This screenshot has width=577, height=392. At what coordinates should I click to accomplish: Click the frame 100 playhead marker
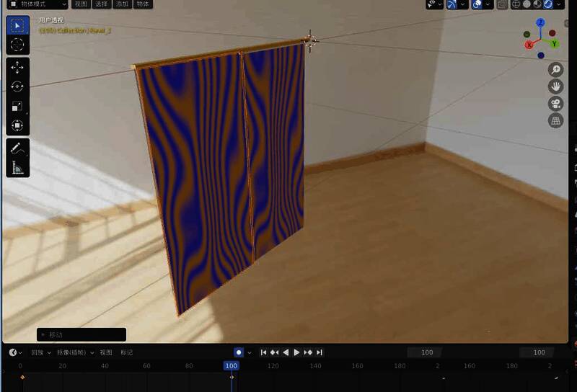coord(231,365)
